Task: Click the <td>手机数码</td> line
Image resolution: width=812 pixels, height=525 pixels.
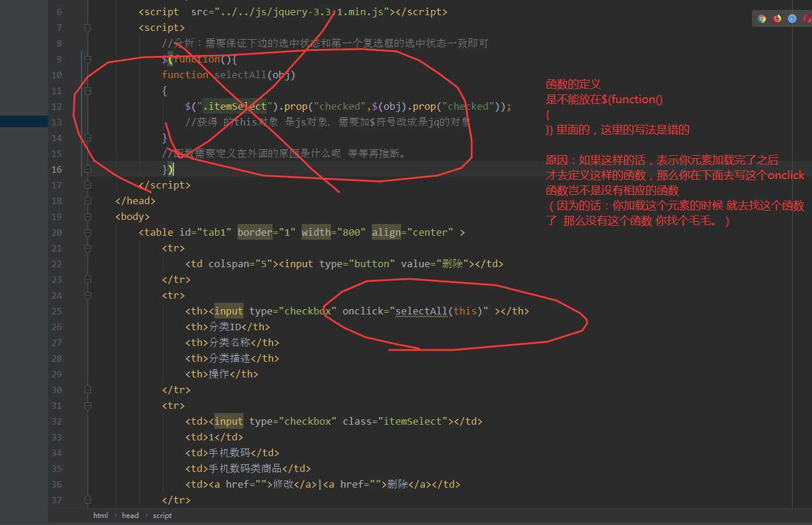Action: pyautogui.click(x=232, y=453)
